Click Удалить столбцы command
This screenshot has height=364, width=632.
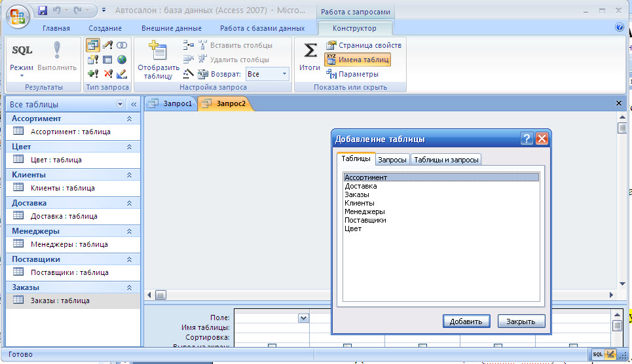[233, 60]
